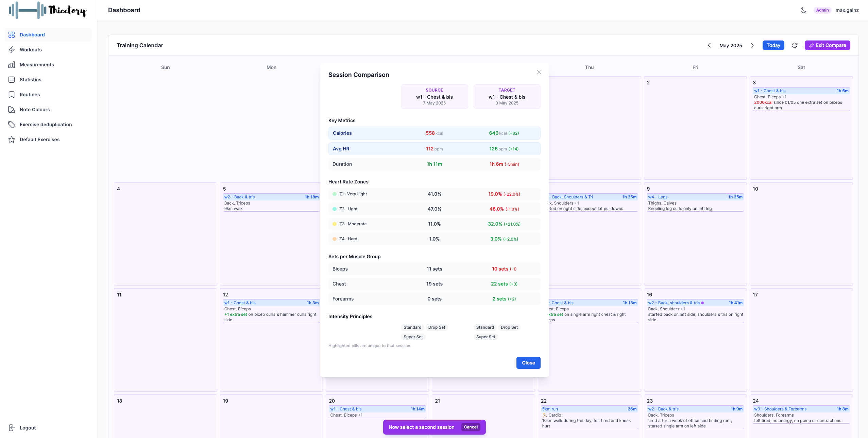Open Exercise deduplication tag icon
Screen dimensions: 868x438
pyautogui.click(x=12, y=125)
